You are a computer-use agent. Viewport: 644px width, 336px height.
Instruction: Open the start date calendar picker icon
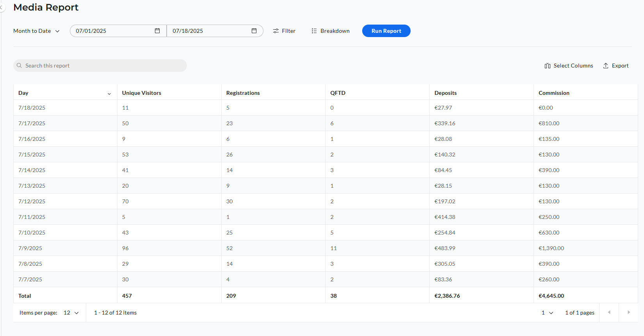[x=157, y=31]
